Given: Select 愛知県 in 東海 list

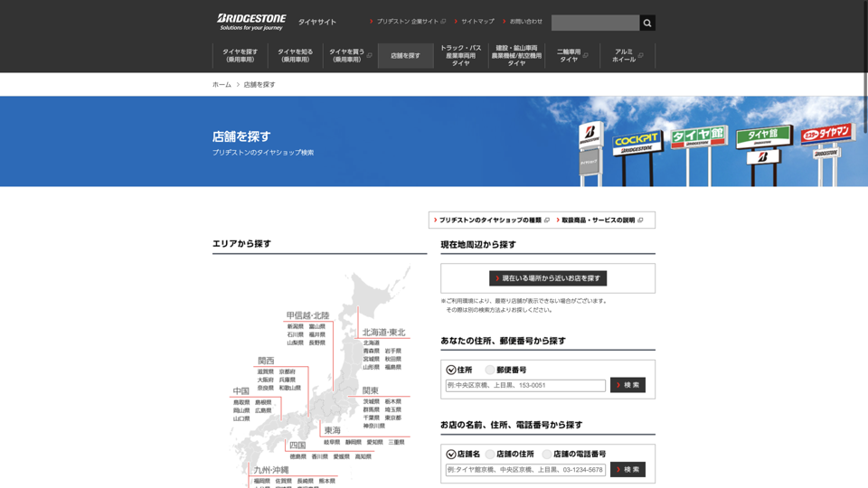Looking at the screenshot, I should (374, 443).
